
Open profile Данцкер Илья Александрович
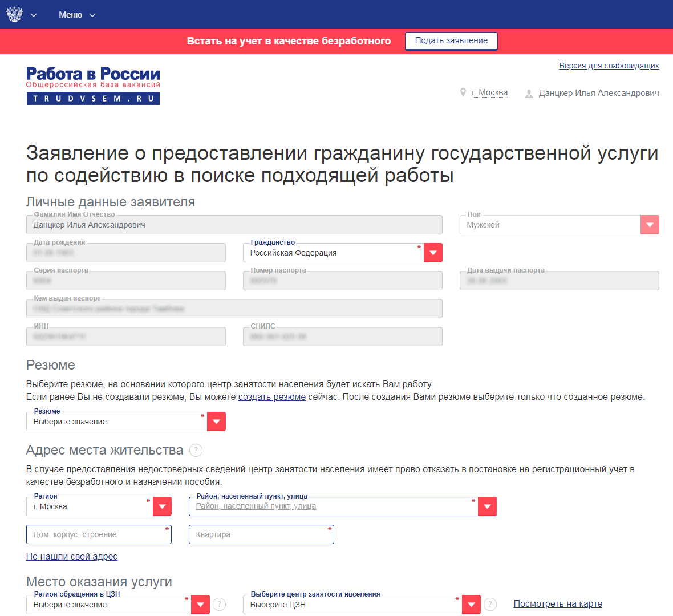[x=599, y=93]
